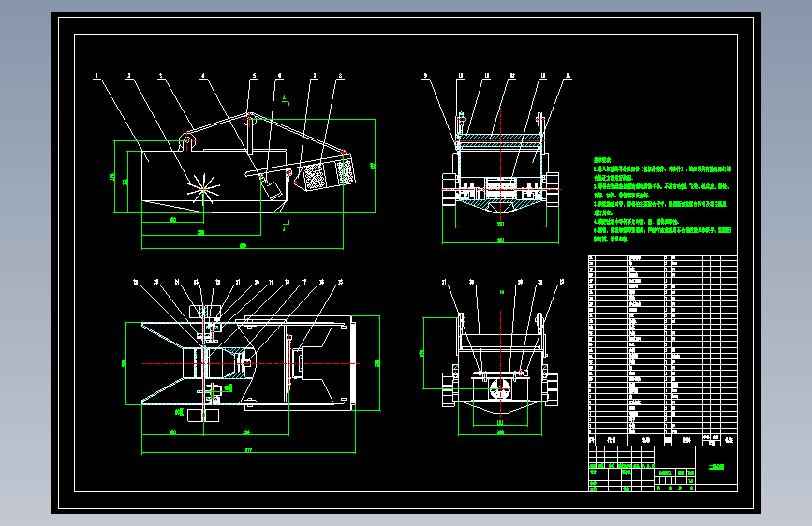This screenshot has width=812, height=526.
Task: Click the parts list table on the right
Action: click(663, 349)
